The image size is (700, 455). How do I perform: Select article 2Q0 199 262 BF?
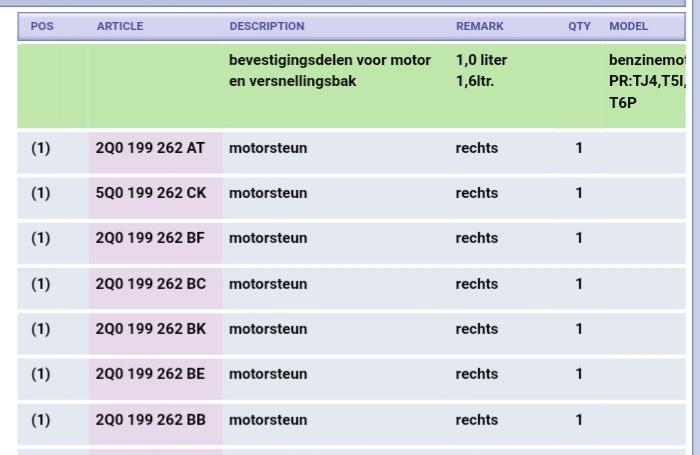pyautogui.click(x=150, y=238)
